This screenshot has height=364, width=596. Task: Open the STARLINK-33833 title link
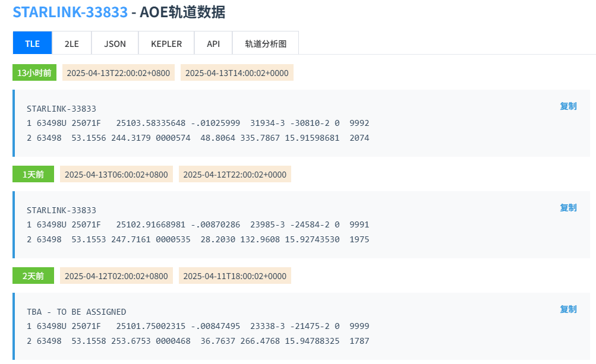point(70,12)
